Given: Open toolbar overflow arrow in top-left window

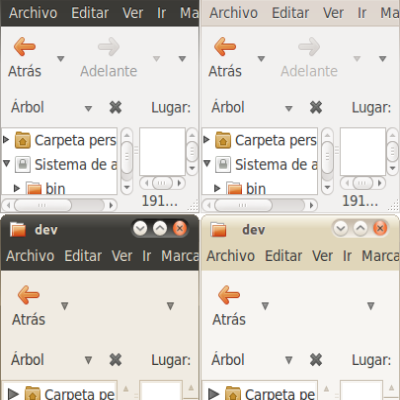Looking at the screenshot, I should point(182,59).
